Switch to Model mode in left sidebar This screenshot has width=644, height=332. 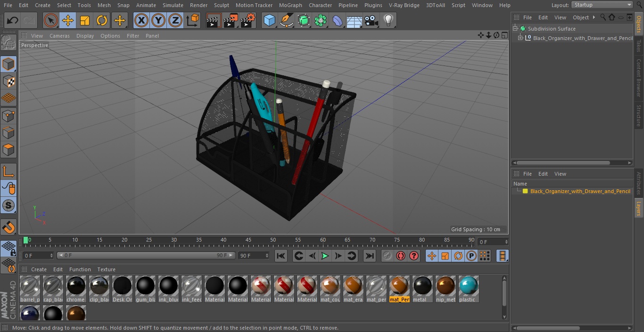(x=8, y=64)
